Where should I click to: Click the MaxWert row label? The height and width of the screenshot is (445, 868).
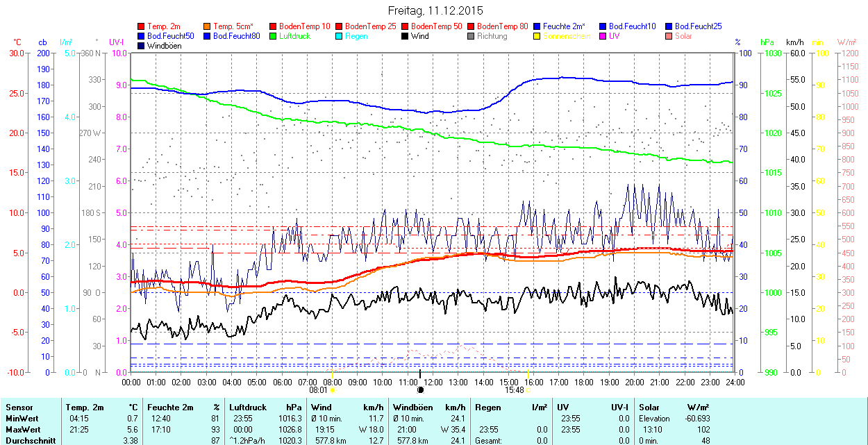23,430
